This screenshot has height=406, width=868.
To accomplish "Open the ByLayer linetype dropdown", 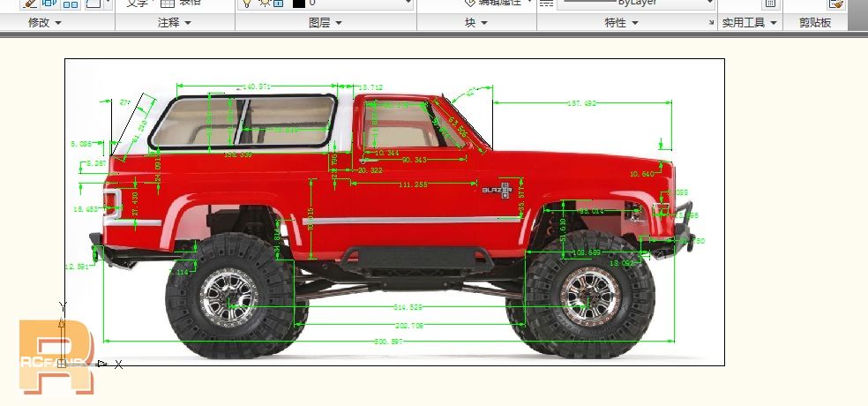I will (709, 4).
